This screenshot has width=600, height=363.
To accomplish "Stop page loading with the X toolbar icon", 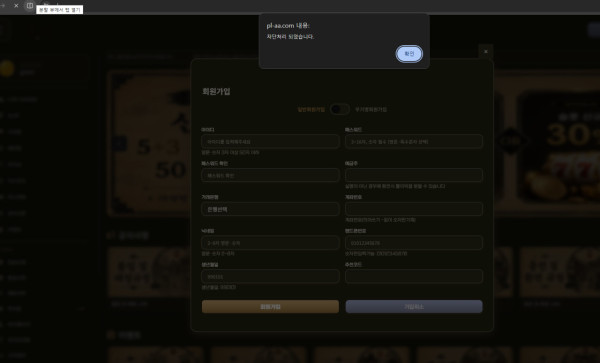I will point(16,6).
